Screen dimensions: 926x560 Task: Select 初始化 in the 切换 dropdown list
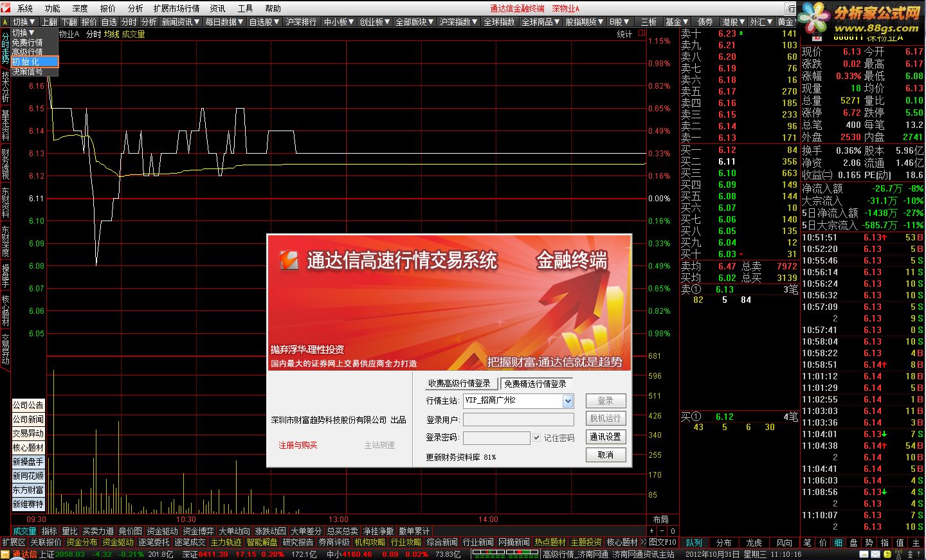point(35,62)
